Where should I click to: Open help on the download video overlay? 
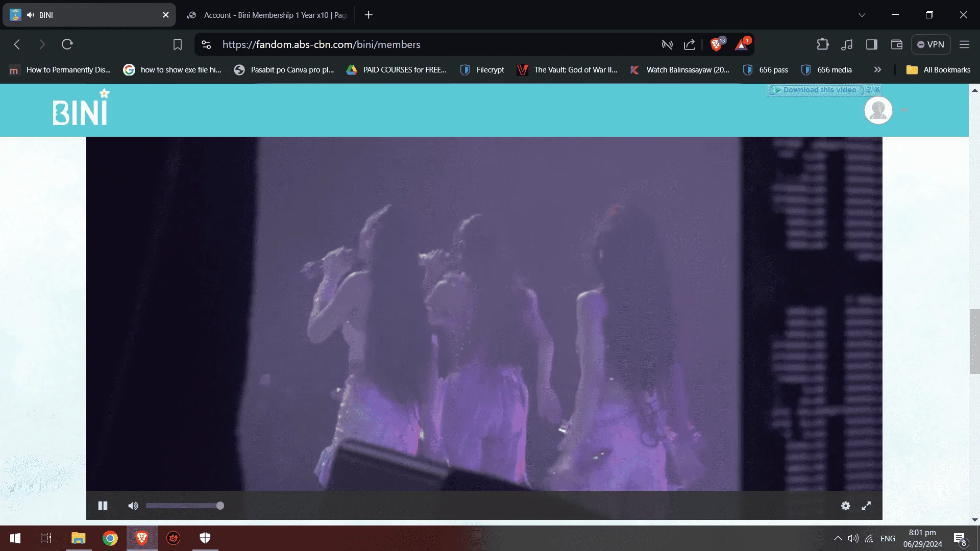click(868, 89)
